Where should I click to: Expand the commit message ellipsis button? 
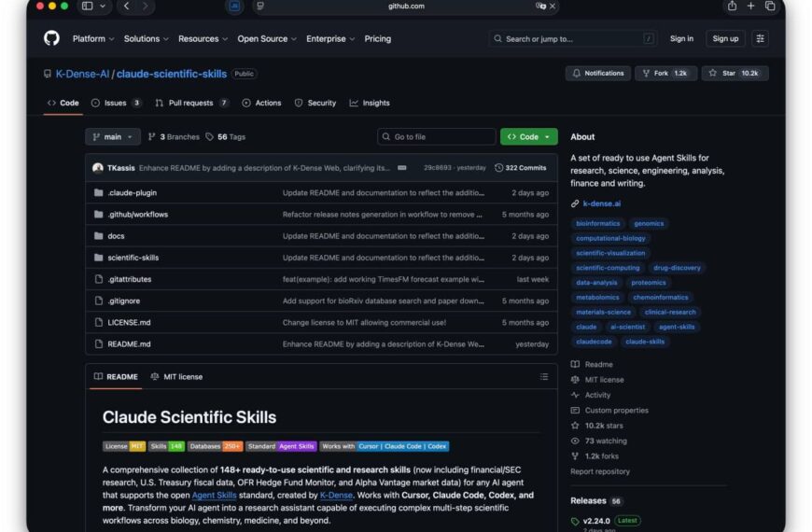point(402,168)
